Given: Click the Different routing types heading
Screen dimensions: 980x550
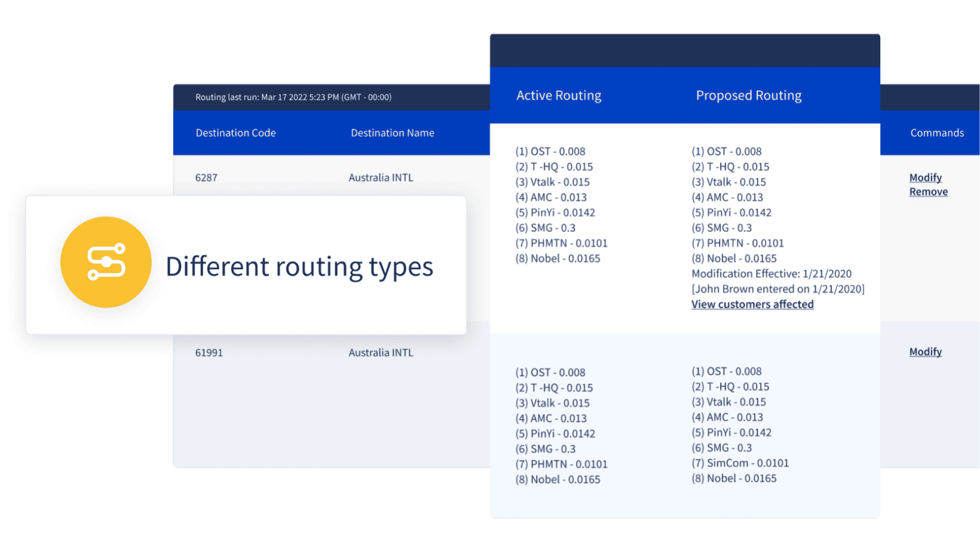Looking at the screenshot, I should click(x=299, y=267).
